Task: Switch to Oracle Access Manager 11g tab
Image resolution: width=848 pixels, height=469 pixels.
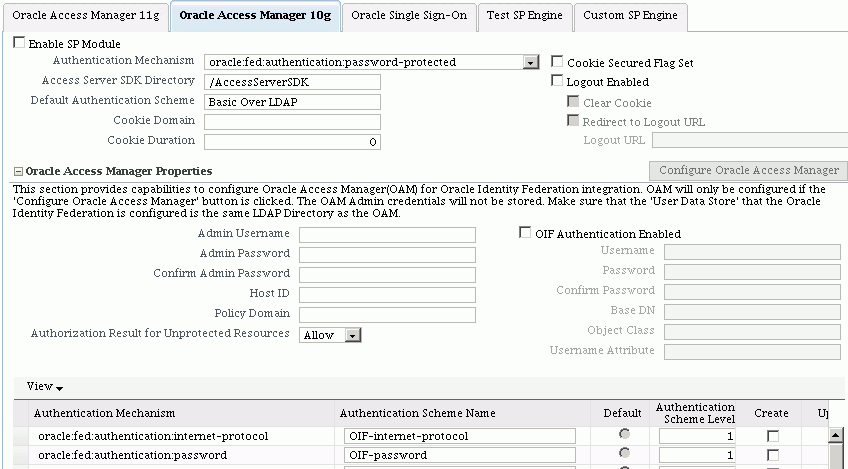Action: (x=86, y=16)
